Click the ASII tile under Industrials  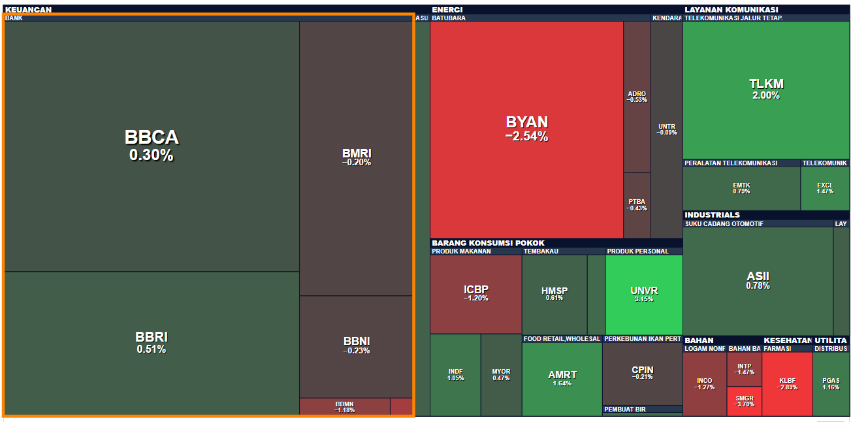758,280
